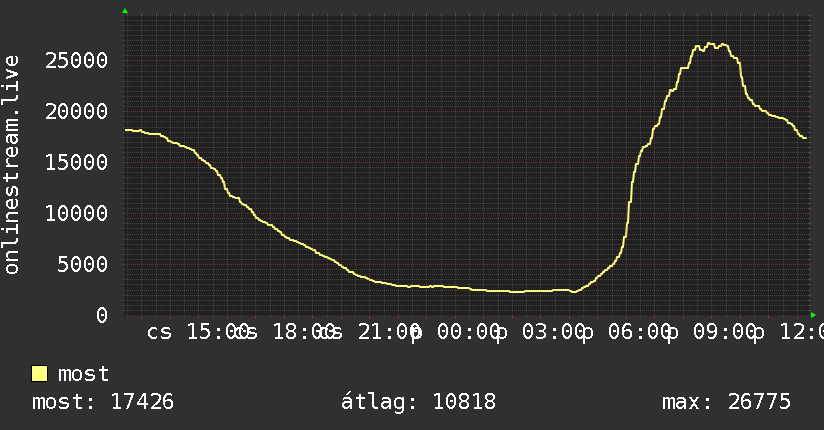Click the 10000 y-axis label
Image resolution: width=824 pixels, height=430 pixels.
tap(76, 213)
